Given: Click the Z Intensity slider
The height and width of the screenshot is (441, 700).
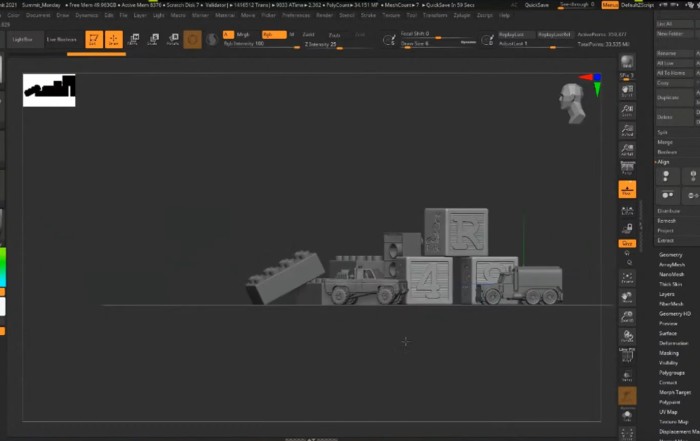Looking at the screenshot, I should (x=320, y=45).
